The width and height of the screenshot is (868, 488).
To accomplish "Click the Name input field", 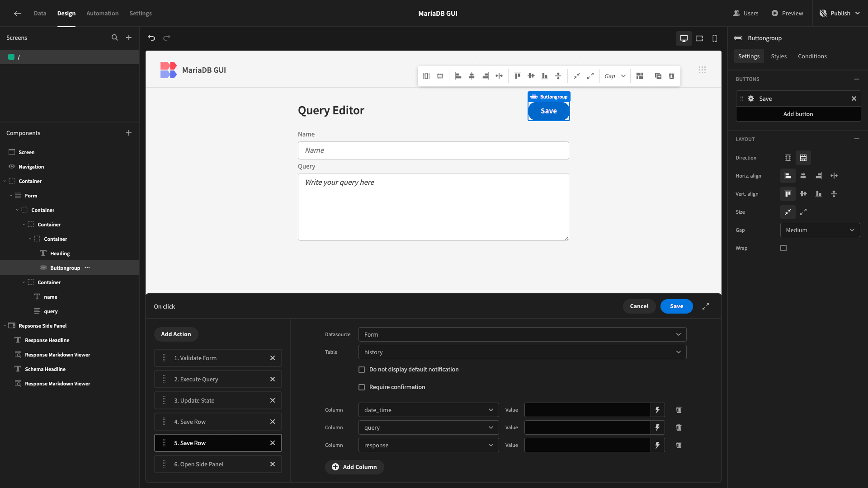I will [433, 150].
